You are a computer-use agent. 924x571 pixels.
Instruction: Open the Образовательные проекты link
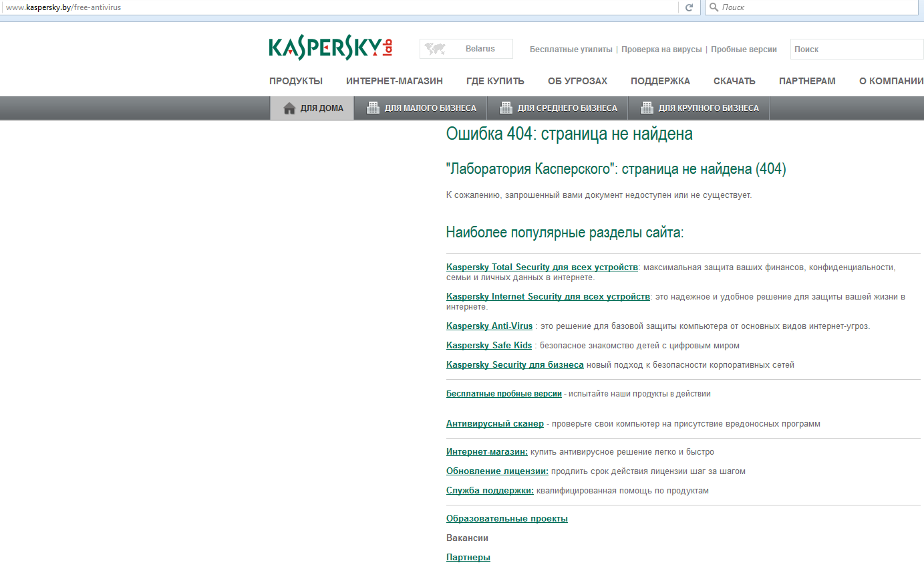click(x=507, y=519)
